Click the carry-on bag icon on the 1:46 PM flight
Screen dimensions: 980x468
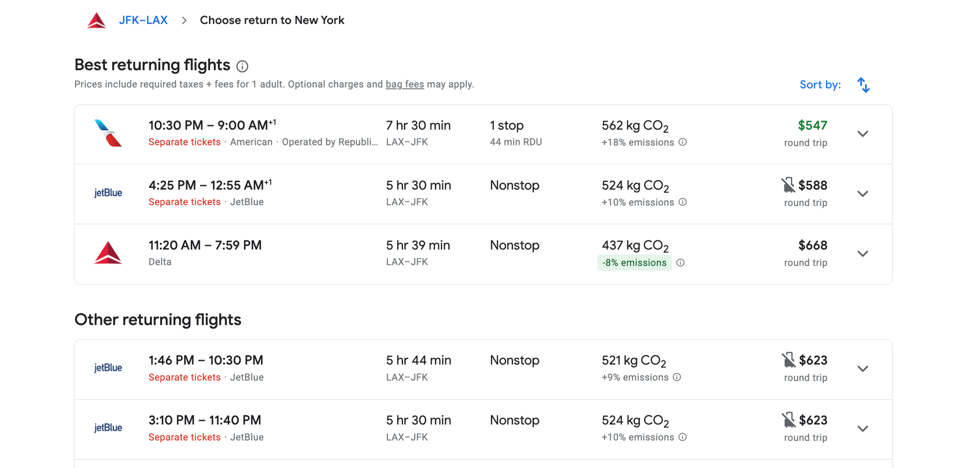coord(788,359)
